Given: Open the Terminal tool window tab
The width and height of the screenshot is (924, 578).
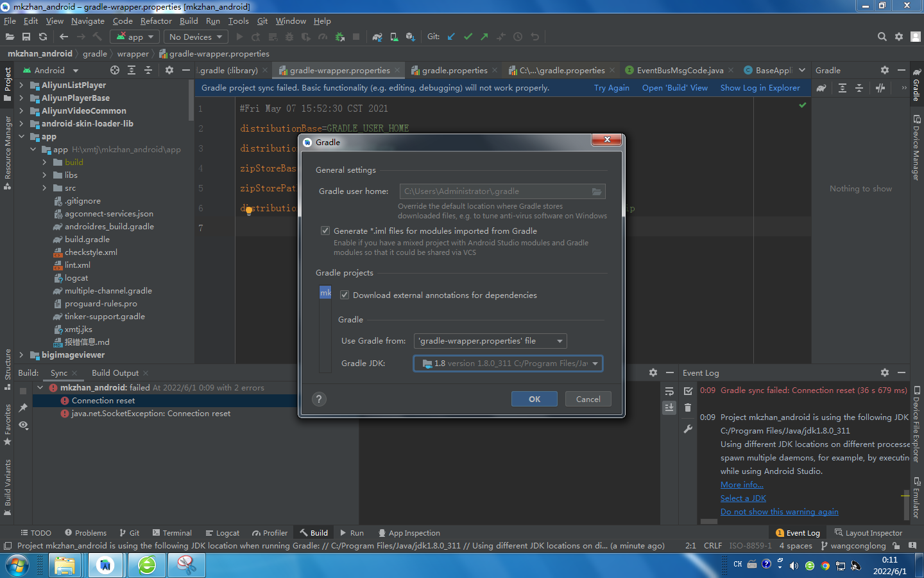Looking at the screenshot, I should pos(172,532).
